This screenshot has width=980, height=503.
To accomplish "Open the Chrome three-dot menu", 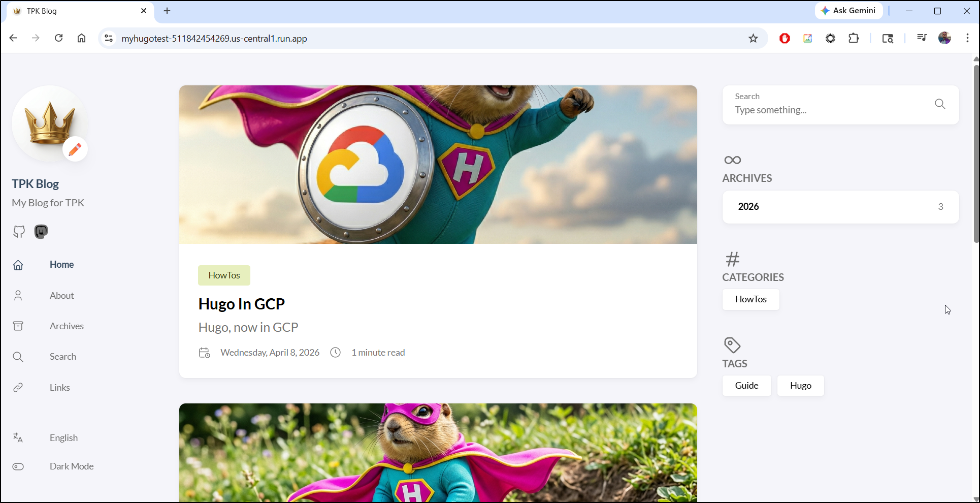I will click(967, 39).
